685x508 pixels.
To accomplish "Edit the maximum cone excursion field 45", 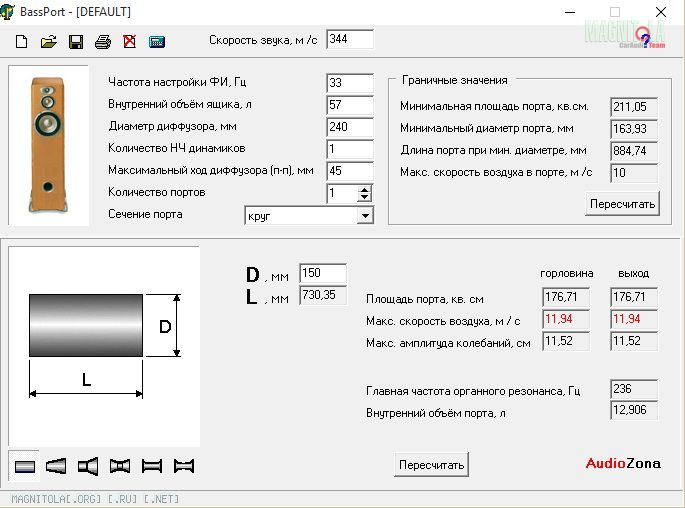I will coord(350,171).
